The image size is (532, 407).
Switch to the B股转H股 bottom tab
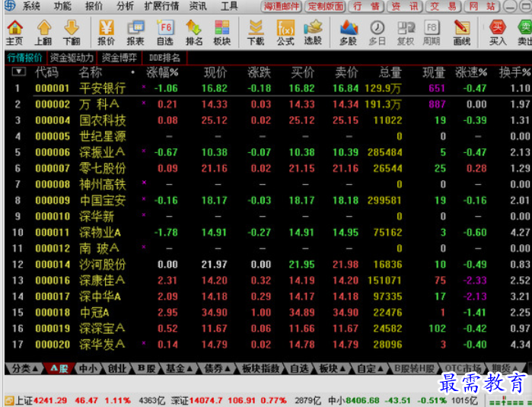(x=415, y=368)
